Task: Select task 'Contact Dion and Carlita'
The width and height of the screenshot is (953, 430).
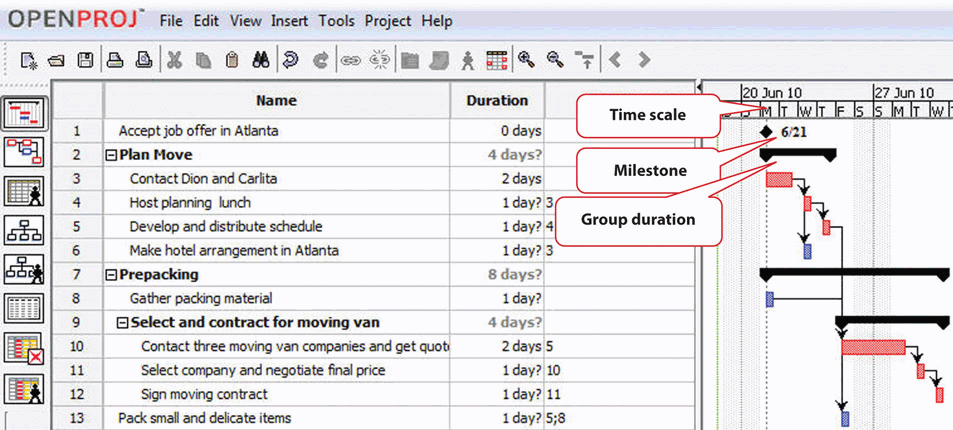Action: [204, 179]
